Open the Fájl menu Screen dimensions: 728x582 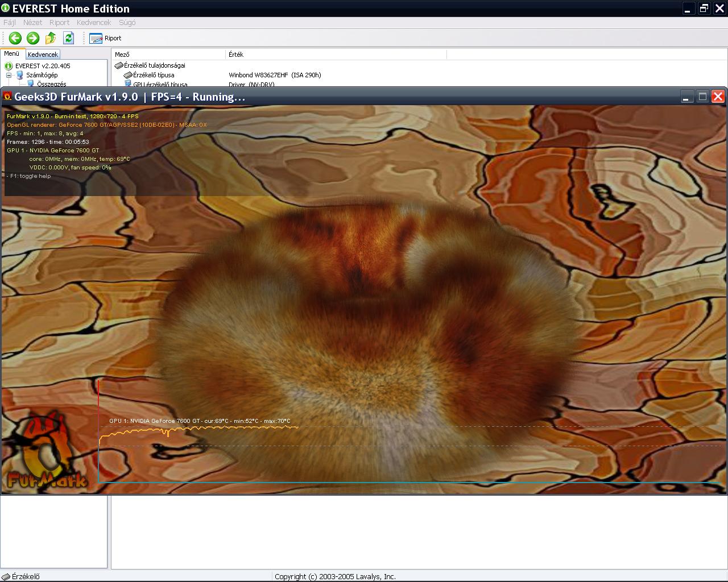10,23
